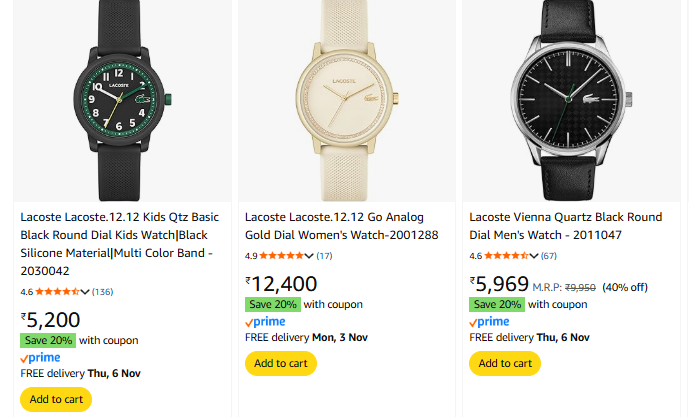Expand rating breakdown for the Kids watch
689x417 pixels.
[x=86, y=292]
